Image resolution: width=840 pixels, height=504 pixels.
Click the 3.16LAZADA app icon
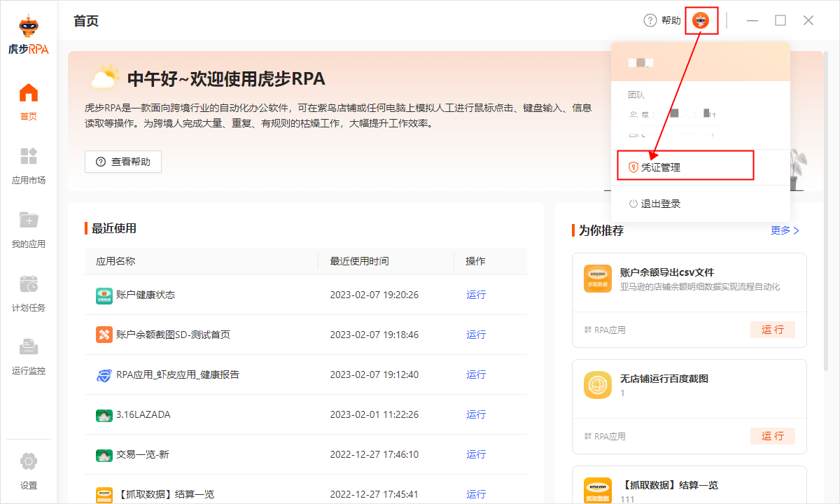pyautogui.click(x=104, y=415)
